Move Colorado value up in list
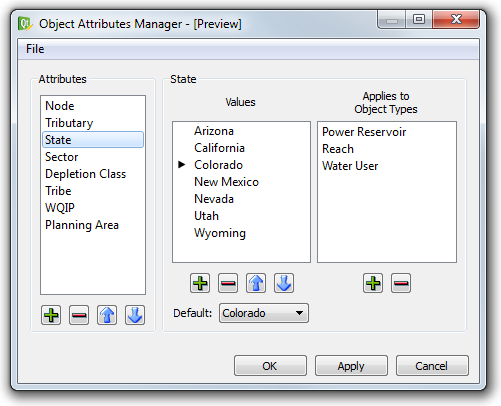 (256, 283)
